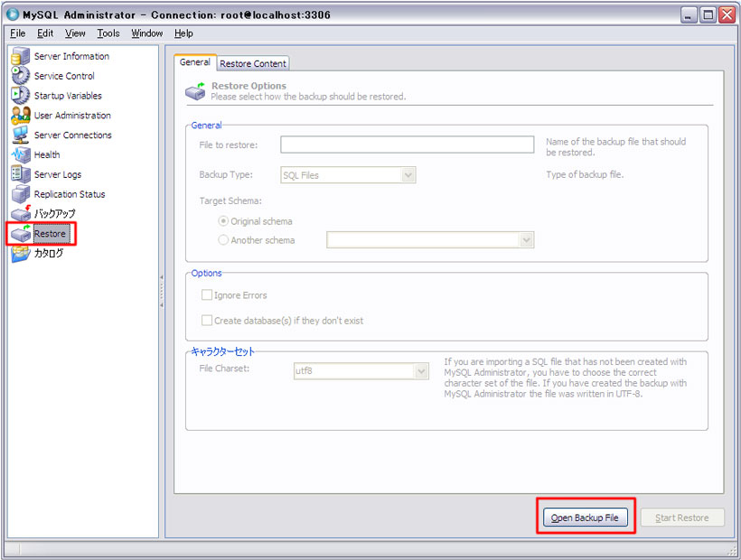Open User Administration people icon
The width and height of the screenshot is (741, 560).
pos(20,116)
